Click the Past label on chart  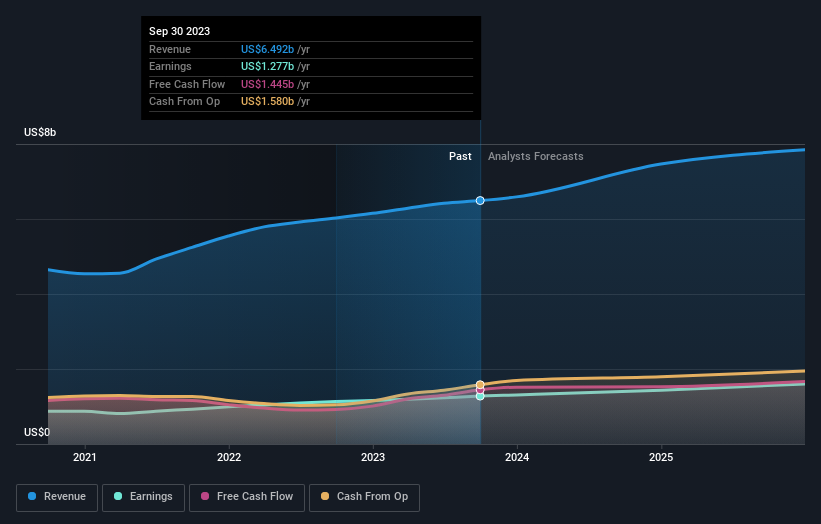(x=460, y=156)
